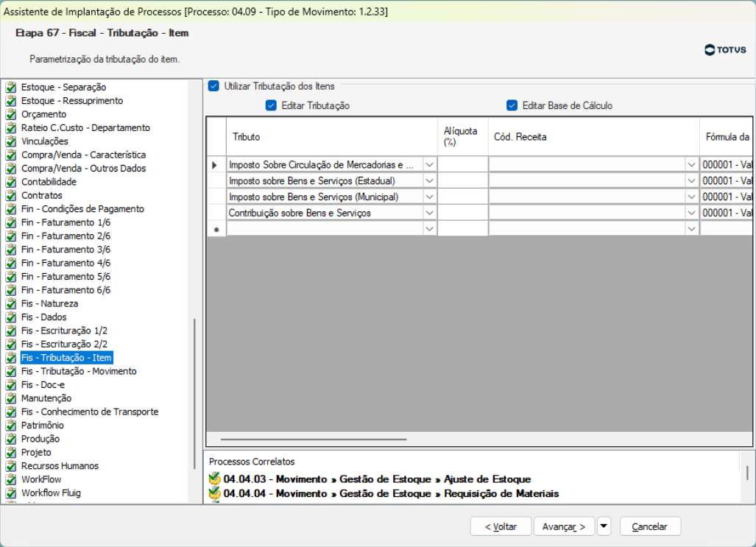The image size is (756, 547).
Task: Uncheck Editar Base de Cálculo checkbox
Action: pos(512,105)
